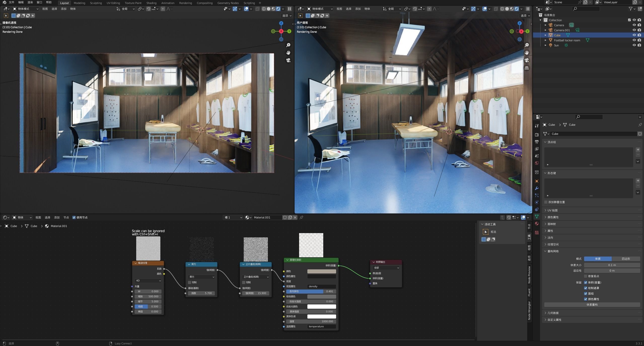
Task: Select the 四边形 remesh mode
Action: 626,259
